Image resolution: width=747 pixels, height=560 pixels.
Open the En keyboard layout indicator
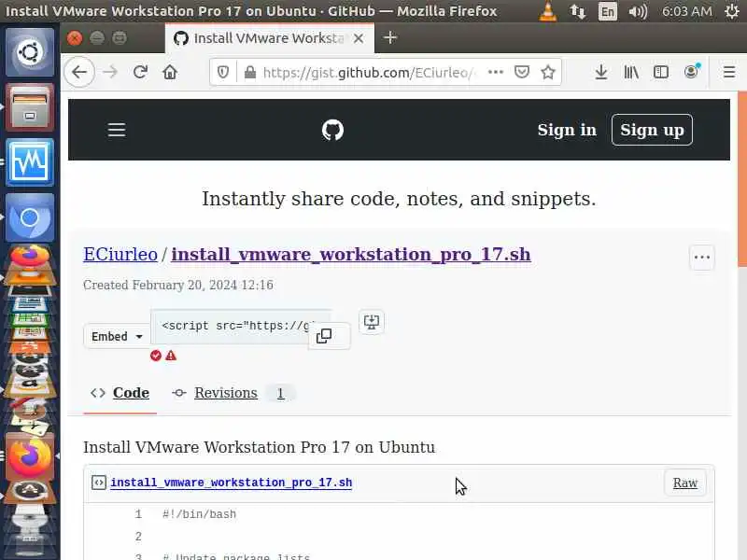(x=608, y=11)
